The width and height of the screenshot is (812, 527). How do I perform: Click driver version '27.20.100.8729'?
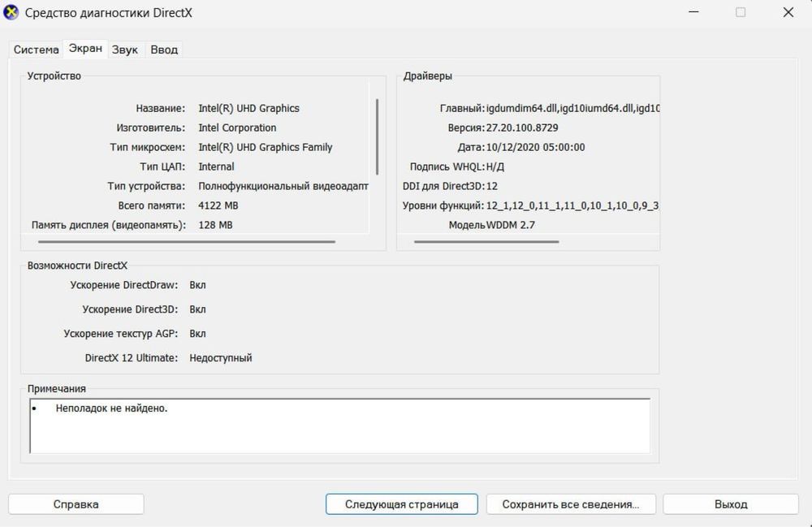click(x=522, y=127)
